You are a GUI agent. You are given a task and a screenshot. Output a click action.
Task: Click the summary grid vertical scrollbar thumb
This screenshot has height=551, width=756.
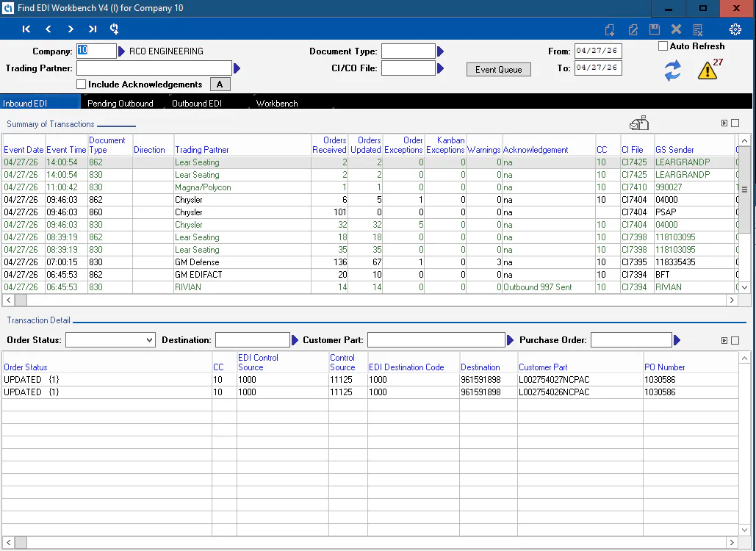[x=744, y=190]
